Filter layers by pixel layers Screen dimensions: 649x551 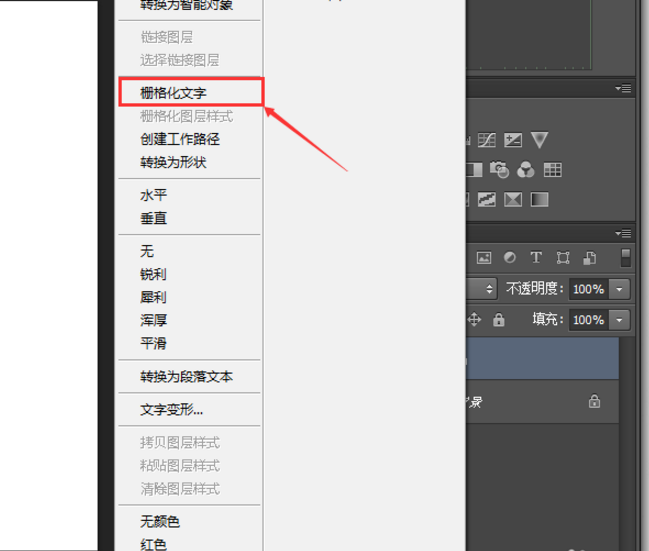[483, 257]
